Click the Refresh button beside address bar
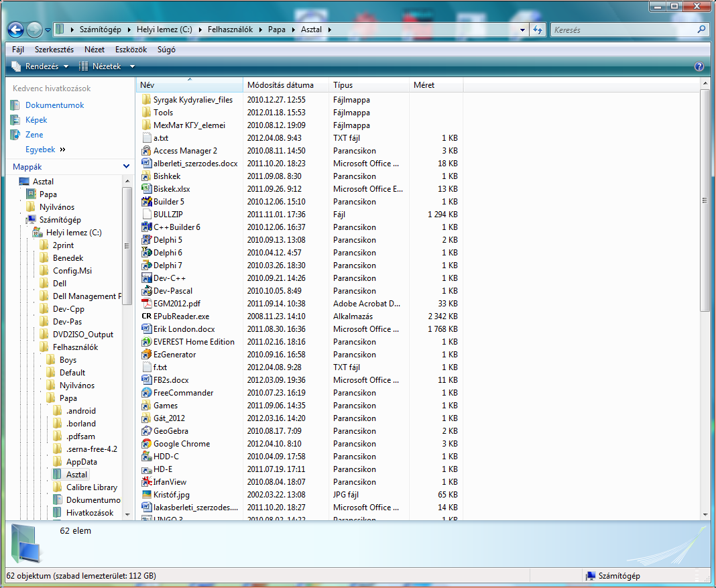Viewport: 716px width, 588px height. pyautogui.click(x=538, y=30)
